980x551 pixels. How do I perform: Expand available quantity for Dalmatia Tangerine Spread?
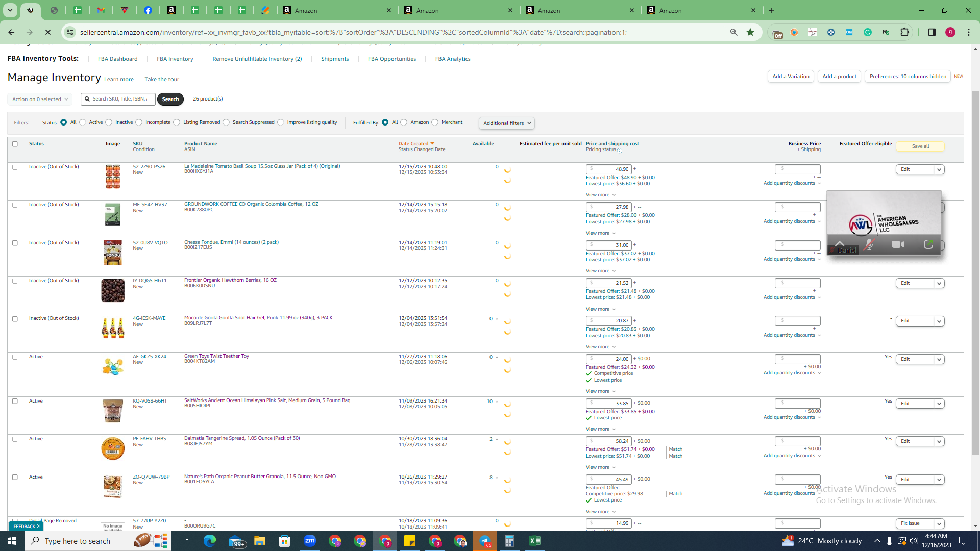pos(497,439)
